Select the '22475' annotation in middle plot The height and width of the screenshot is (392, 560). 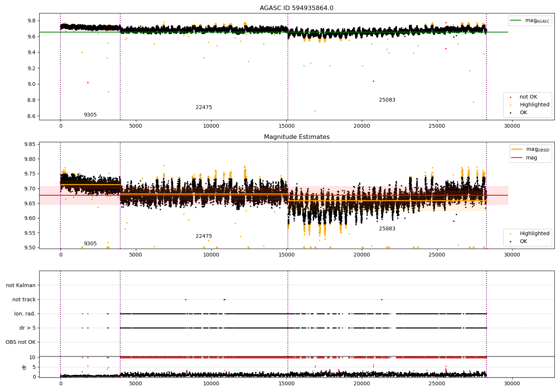(204, 236)
